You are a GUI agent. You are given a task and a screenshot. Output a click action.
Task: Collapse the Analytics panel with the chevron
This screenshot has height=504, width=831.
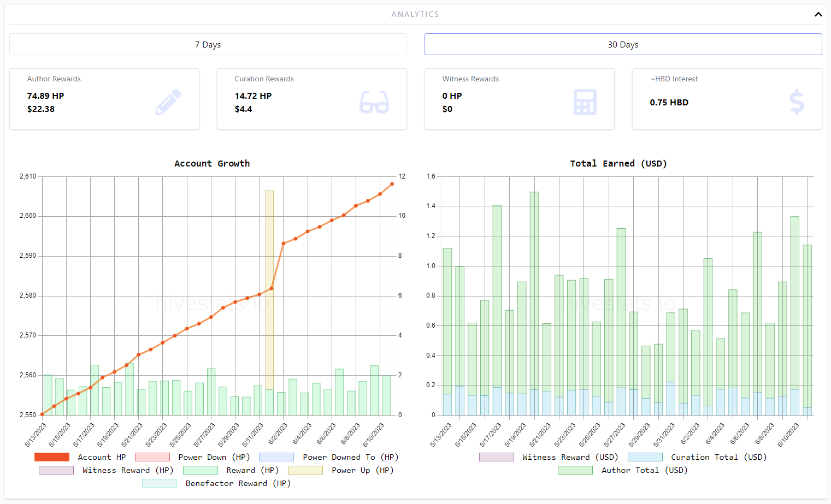tap(818, 14)
